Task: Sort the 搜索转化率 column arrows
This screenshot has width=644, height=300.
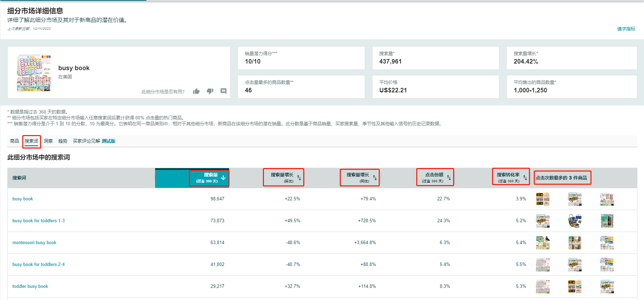Action: [525, 178]
